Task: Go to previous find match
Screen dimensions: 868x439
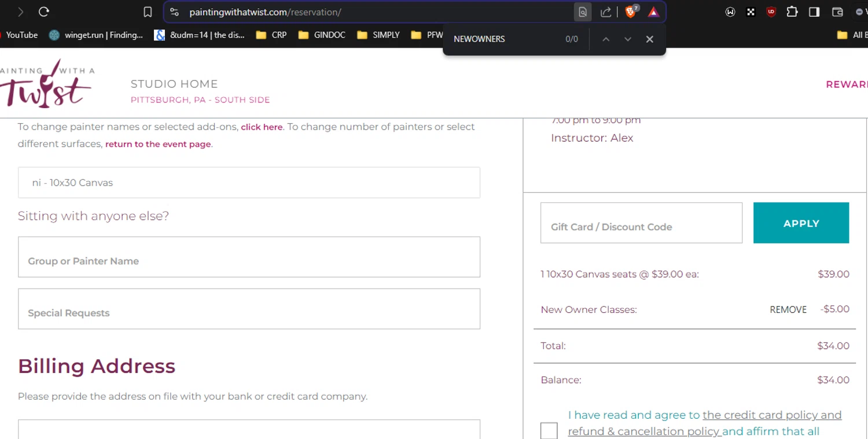Action: pos(606,39)
